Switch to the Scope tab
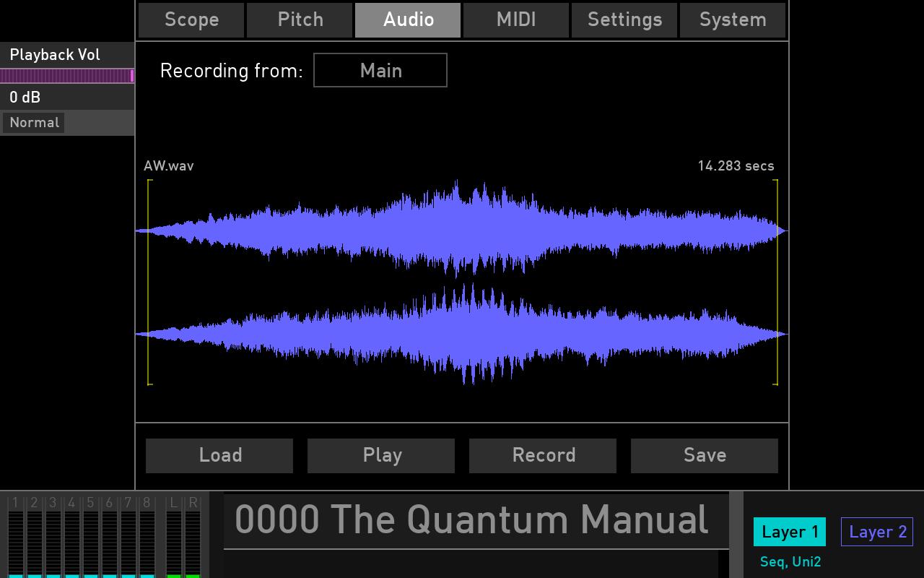 [x=191, y=20]
